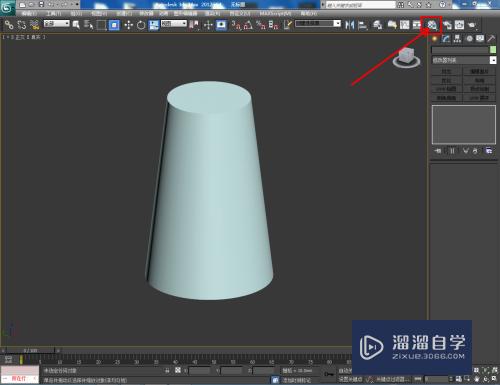Click the MAXScript mini listener box

20,375
